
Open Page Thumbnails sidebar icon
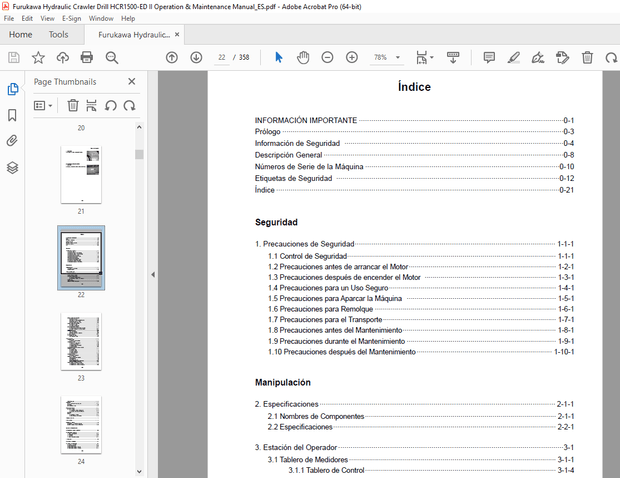click(13, 89)
